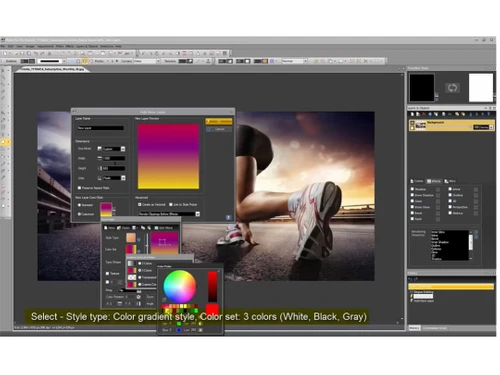Click the white background style swatch
Screen dimensions: 500x375
point(481,88)
